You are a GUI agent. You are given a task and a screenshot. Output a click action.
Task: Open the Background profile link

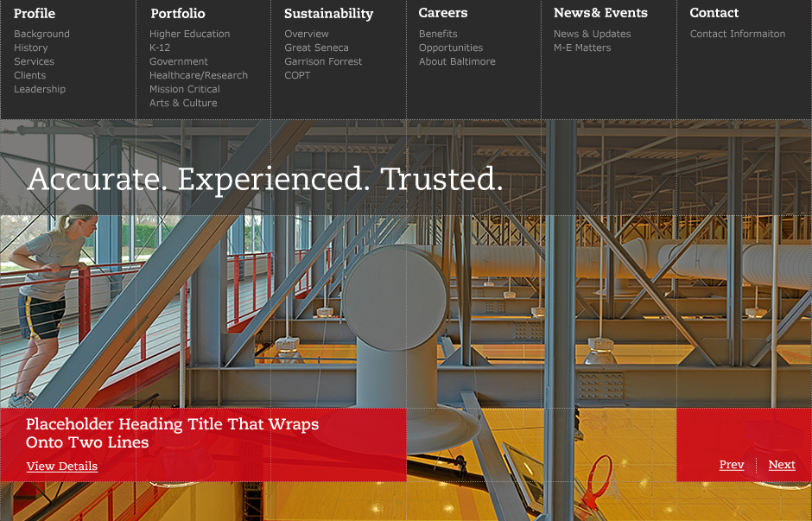pyautogui.click(x=41, y=34)
